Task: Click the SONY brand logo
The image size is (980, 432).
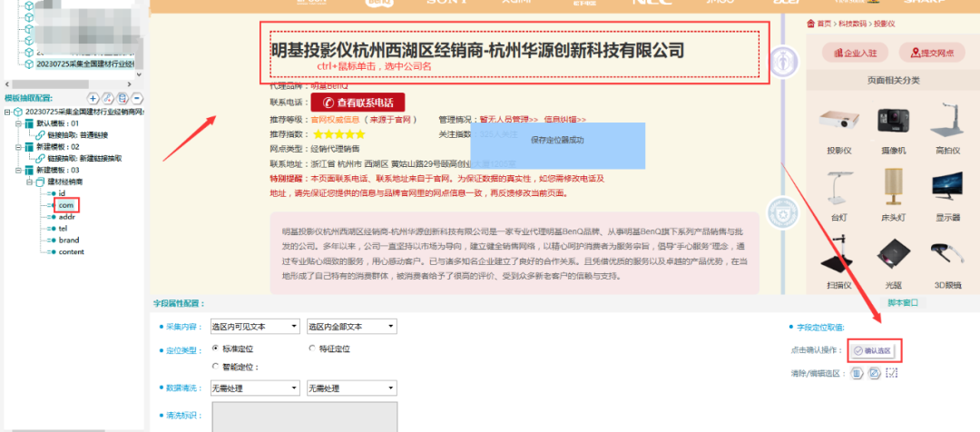Action: [446, 3]
